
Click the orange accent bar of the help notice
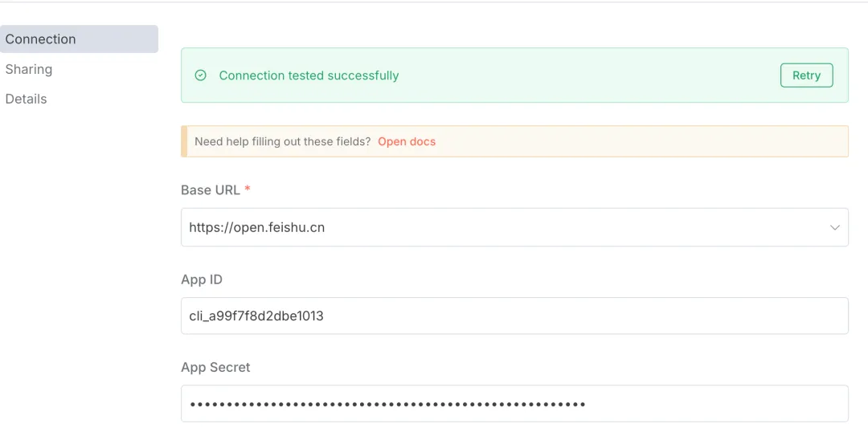[x=184, y=141]
